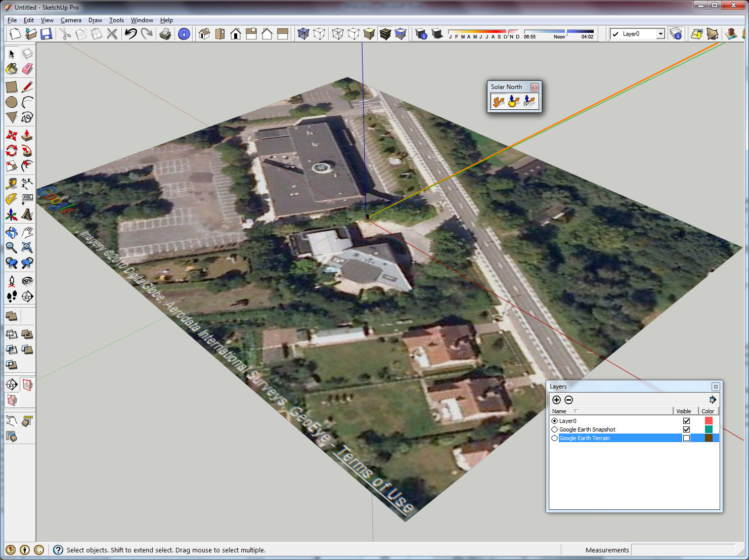Screen dimensions: 749x560
Task: Activate the Zoom magnifier tool
Action: click(x=12, y=248)
